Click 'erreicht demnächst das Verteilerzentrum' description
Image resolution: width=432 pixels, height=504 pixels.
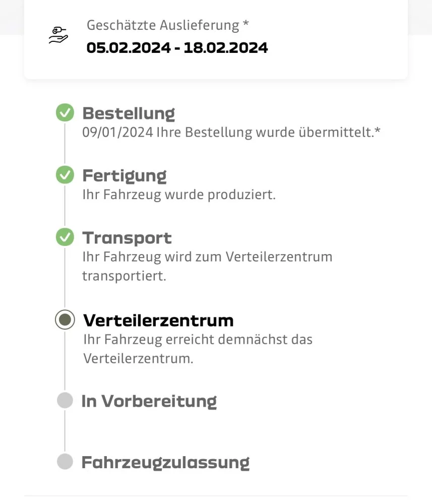click(198, 349)
